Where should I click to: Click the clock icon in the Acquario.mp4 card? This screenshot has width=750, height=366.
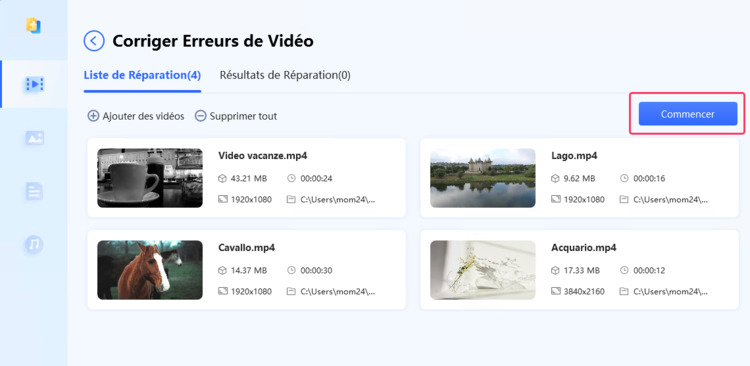click(624, 270)
